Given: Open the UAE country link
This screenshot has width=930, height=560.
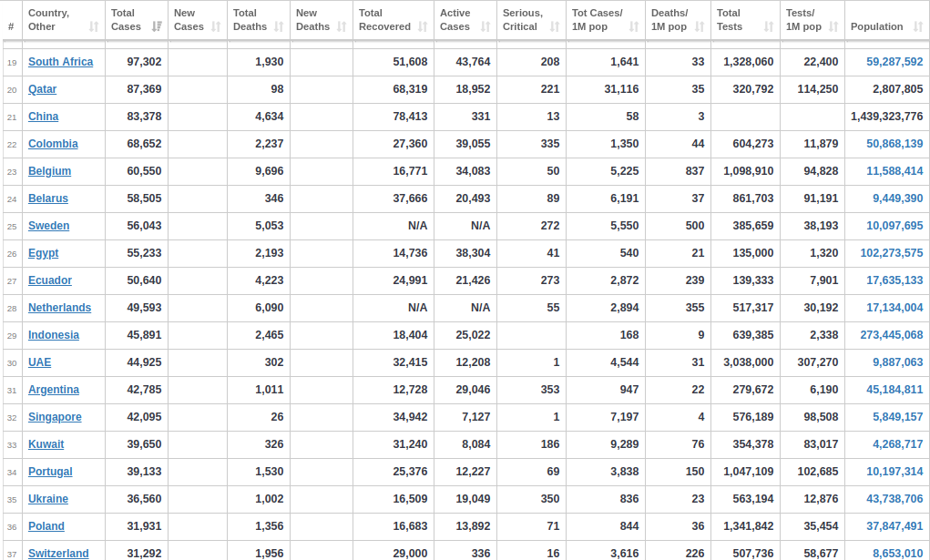Looking at the screenshot, I should tap(39, 361).
